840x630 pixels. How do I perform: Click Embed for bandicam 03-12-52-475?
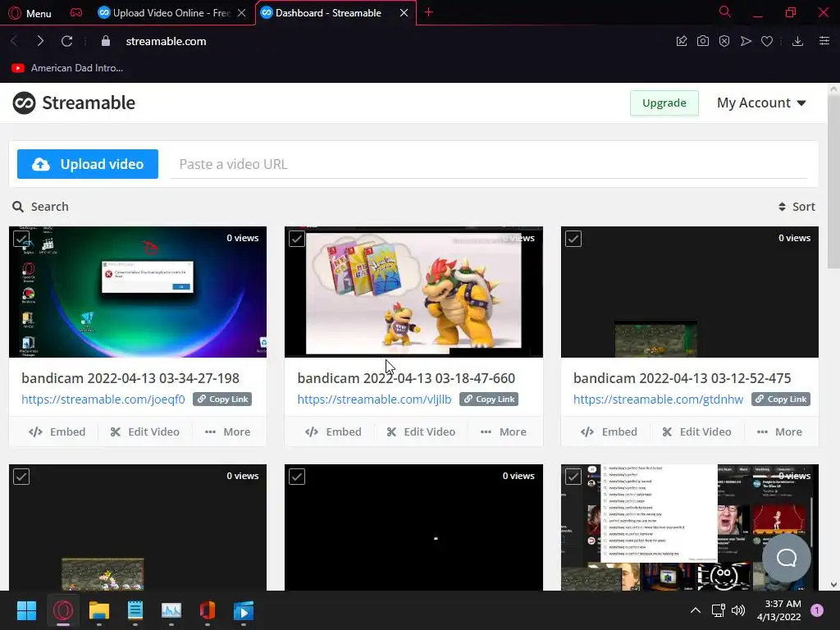coord(609,431)
